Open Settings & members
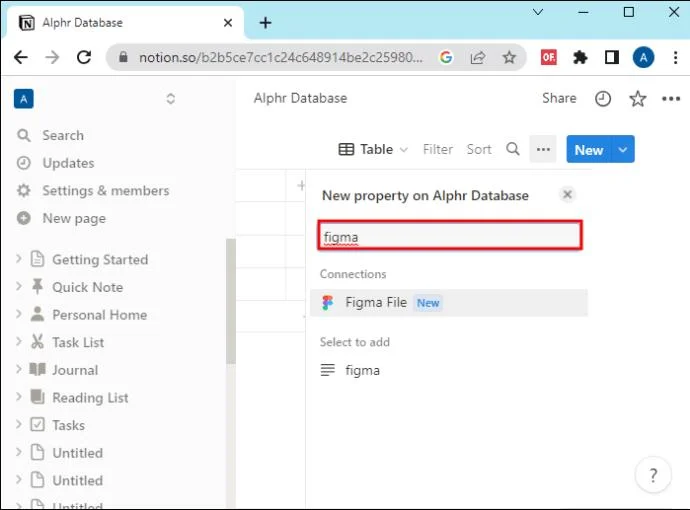690x510 pixels. click(x=106, y=191)
